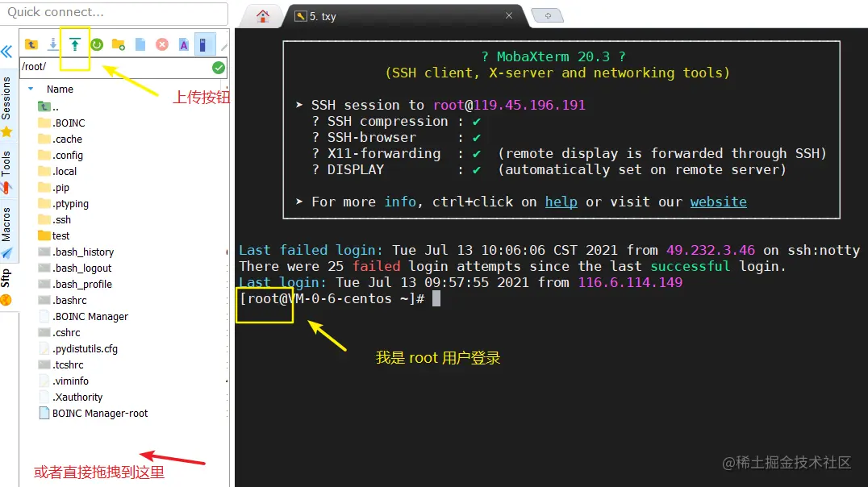Click the IP 116.6.114.149 in terminal
The width and height of the screenshot is (868, 487).
pos(630,282)
